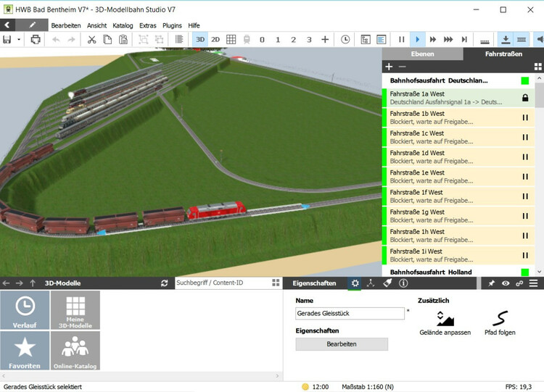This screenshot has height=392, width=544.
Task: Click green swatch of Bahnhofsausfahrt Holland
Action: coord(525,272)
